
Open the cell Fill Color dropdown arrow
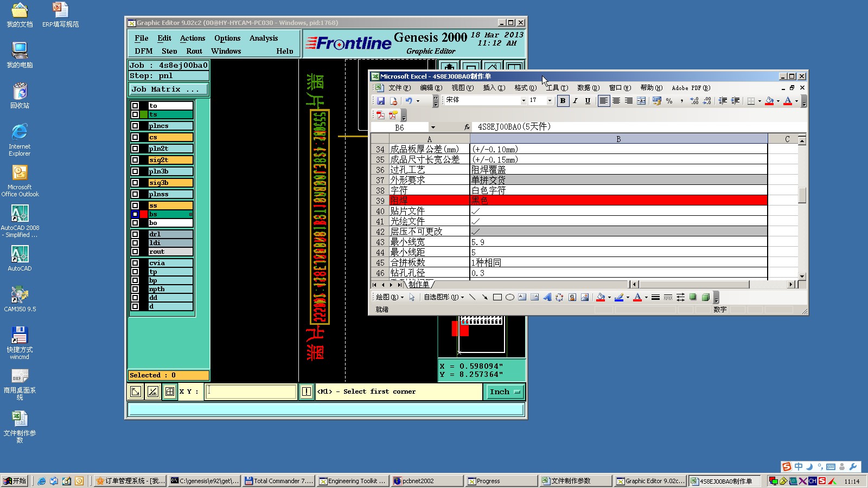pyautogui.click(x=778, y=101)
